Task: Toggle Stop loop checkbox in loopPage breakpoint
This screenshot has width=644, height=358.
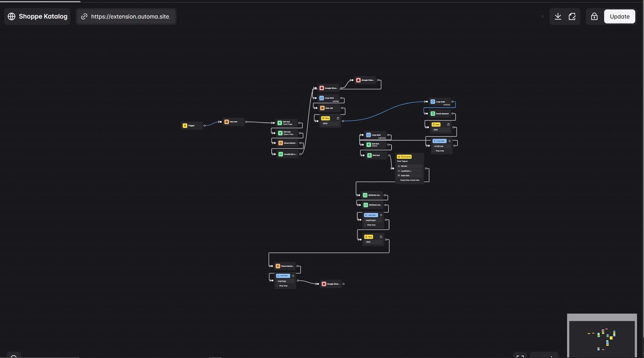Action: (277, 286)
